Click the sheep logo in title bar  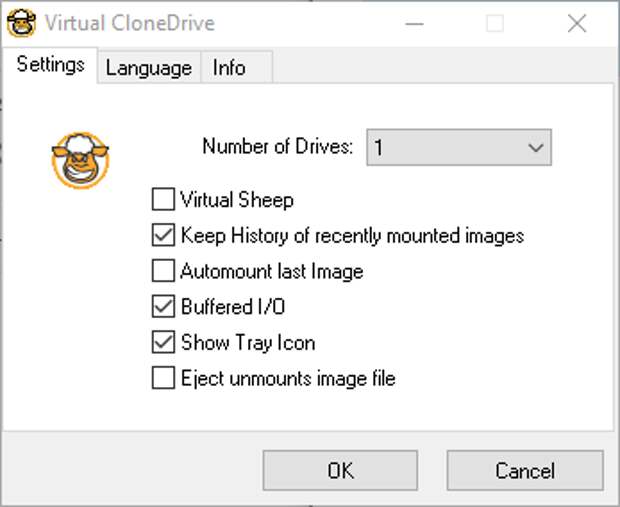[x=22, y=23]
